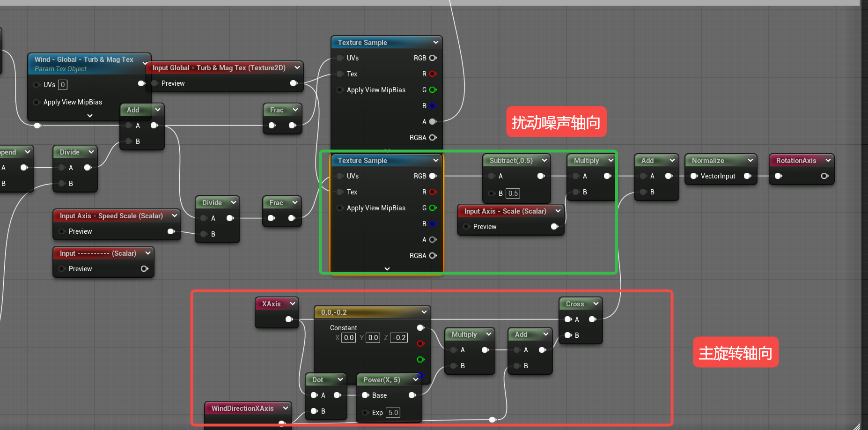868x430 pixels.
Task: Click the Z value field of the Constant node
Action: [399, 338]
